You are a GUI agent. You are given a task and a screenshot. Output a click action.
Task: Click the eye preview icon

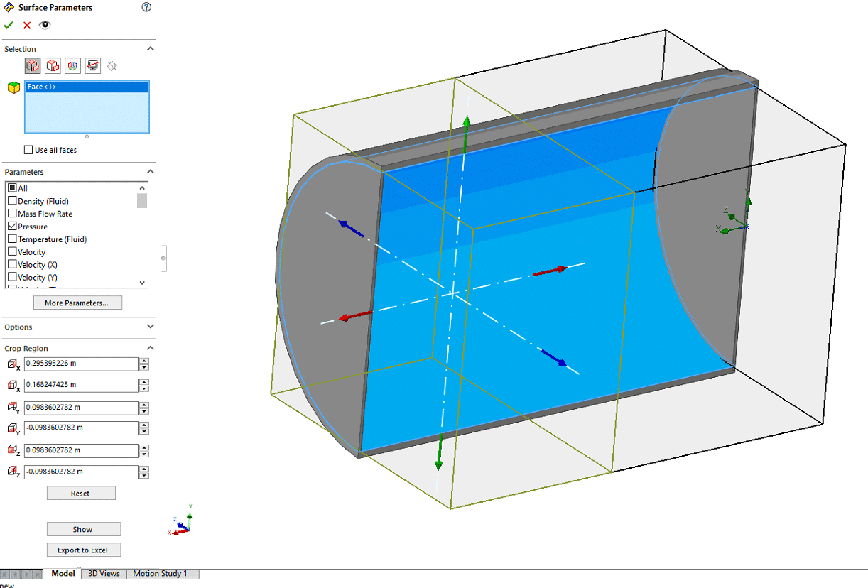click(x=45, y=26)
